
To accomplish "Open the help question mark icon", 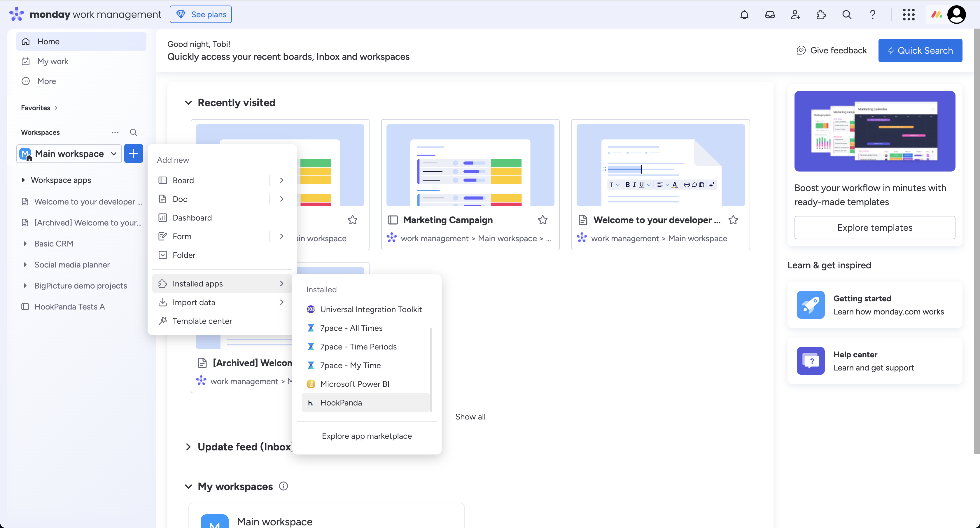I will pos(872,15).
